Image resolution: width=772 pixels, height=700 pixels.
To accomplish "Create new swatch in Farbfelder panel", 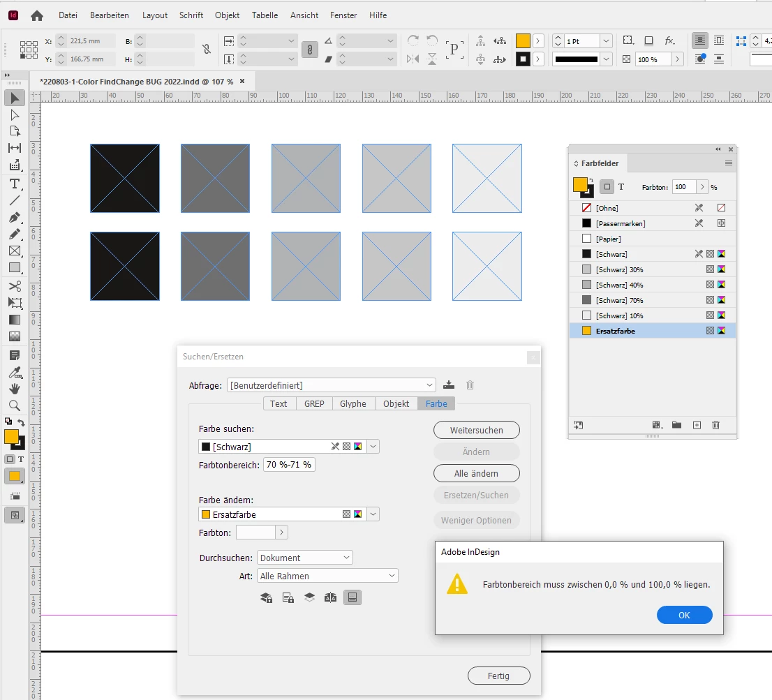I will [697, 425].
